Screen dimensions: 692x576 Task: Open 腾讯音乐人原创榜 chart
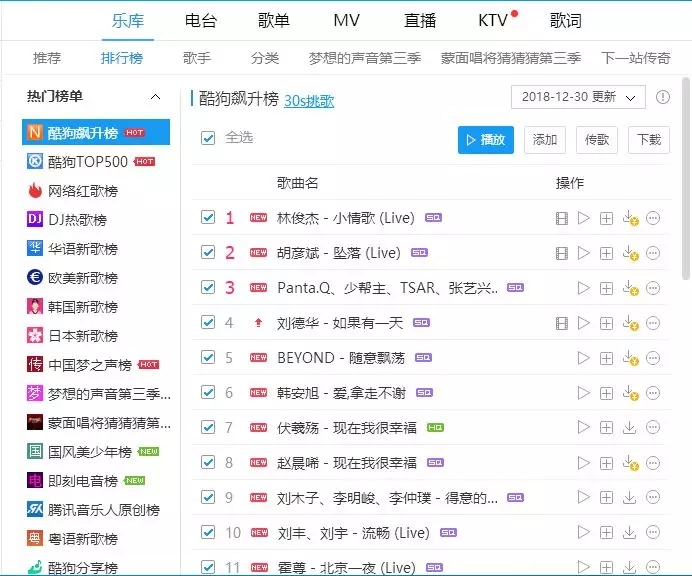[x=96, y=509]
